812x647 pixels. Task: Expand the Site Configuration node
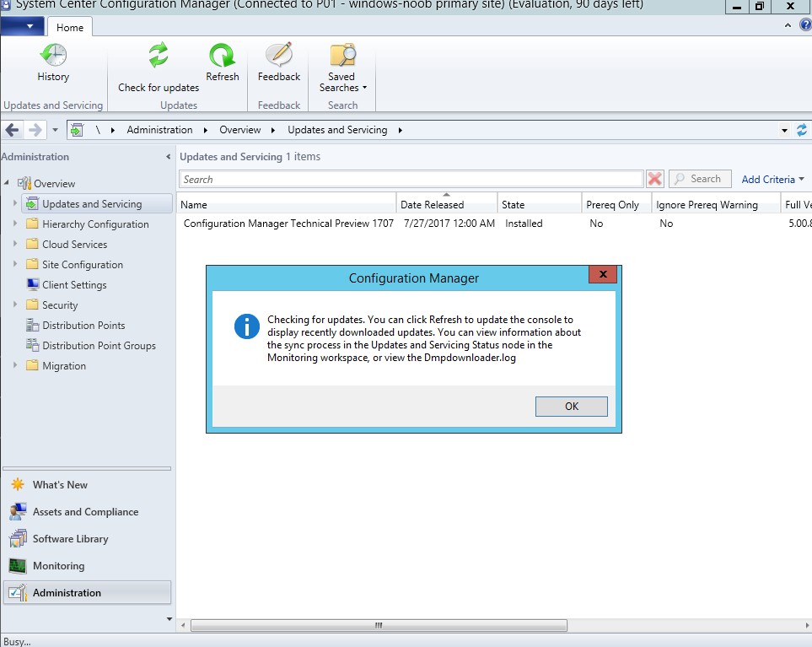click(15, 264)
